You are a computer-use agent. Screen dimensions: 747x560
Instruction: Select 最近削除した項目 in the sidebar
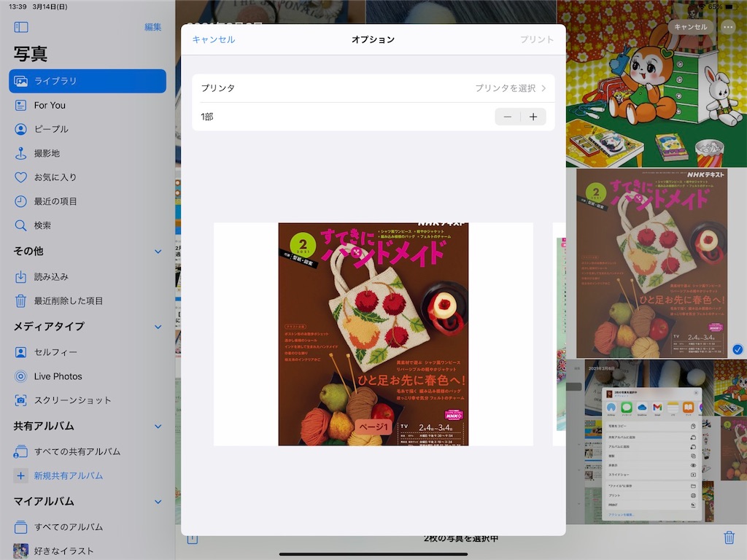point(88,301)
